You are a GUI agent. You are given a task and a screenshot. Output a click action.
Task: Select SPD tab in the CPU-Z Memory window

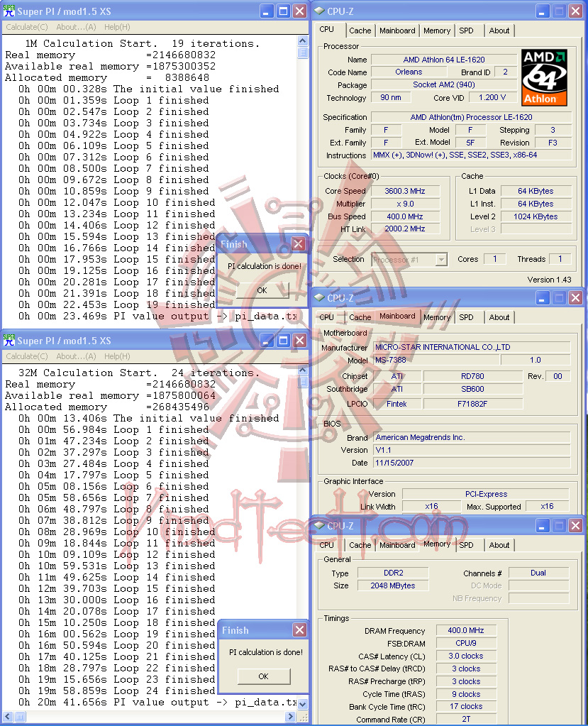pos(466,545)
